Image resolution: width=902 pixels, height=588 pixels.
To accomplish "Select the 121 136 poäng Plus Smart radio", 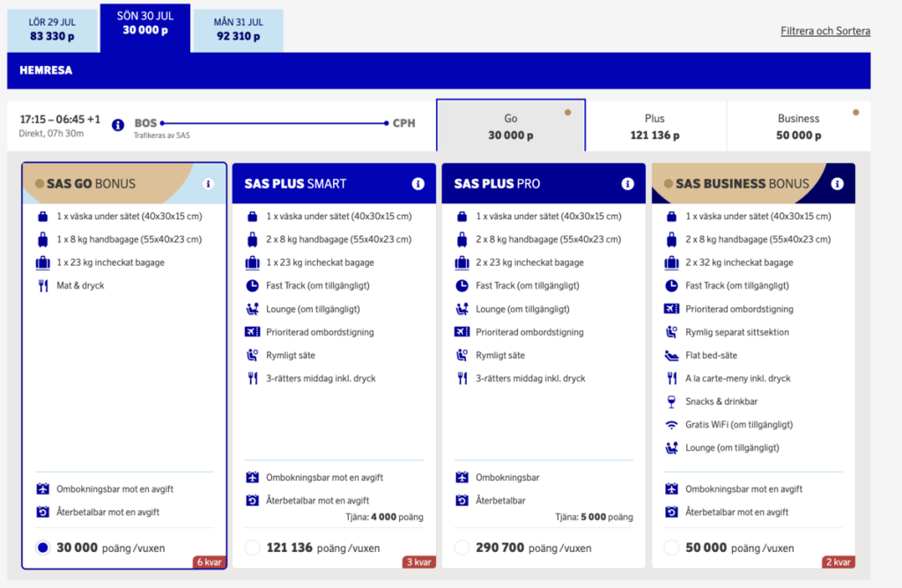I will 253,548.
